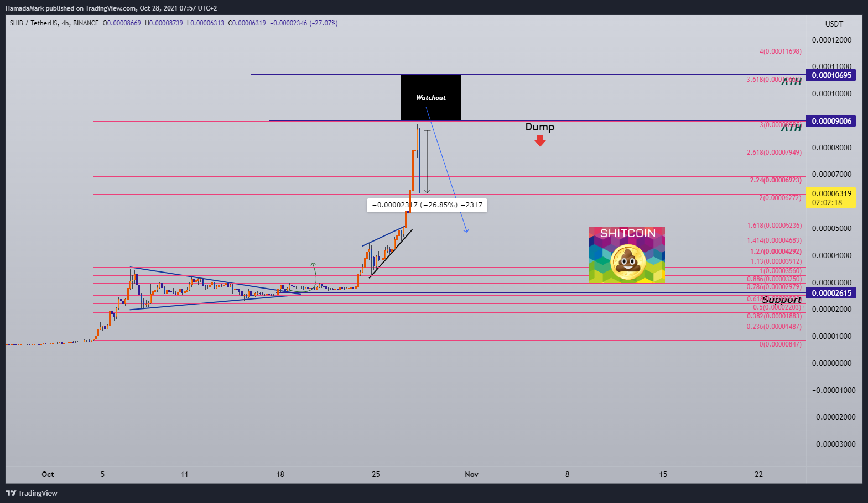Image resolution: width=868 pixels, height=503 pixels.
Task: Click the 25 date on the time axis
Action: 376,474
